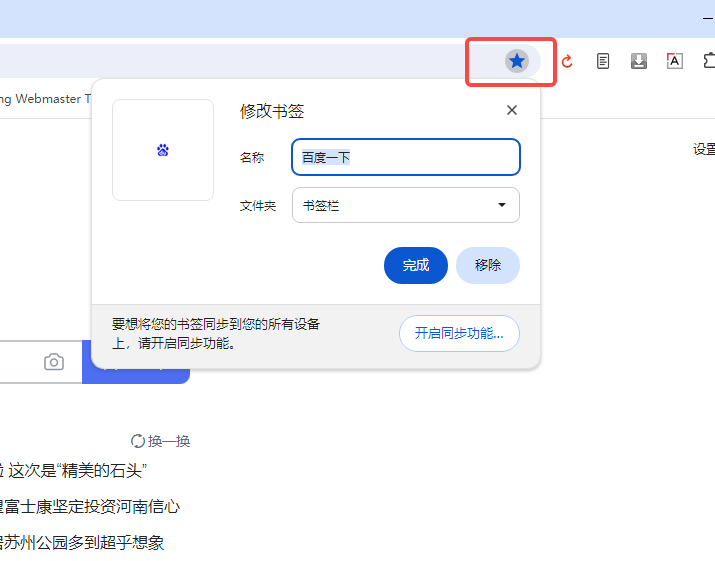Open the headline about 富士康坚定投资河南信心
715x561 pixels.
pyautogui.click(x=90, y=507)
